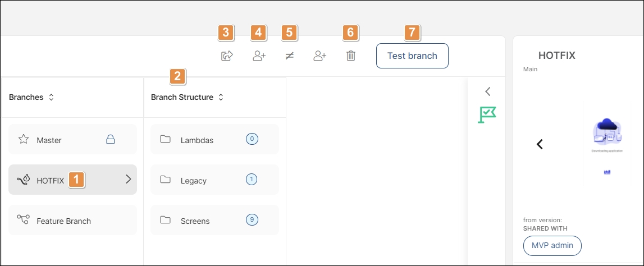
Task: Expand the HOTFIX branch chevron
Action: [128, 179]
